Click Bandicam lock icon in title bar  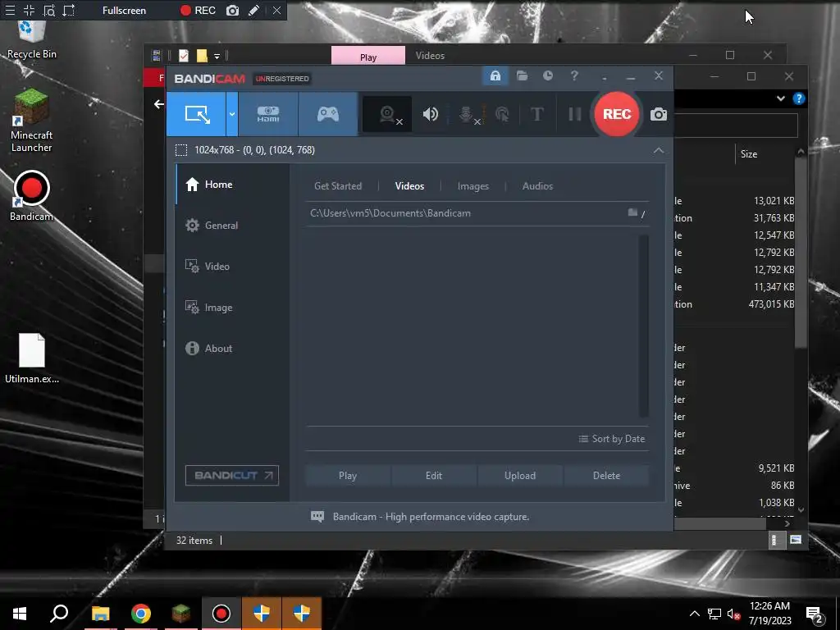coord(495,76)
